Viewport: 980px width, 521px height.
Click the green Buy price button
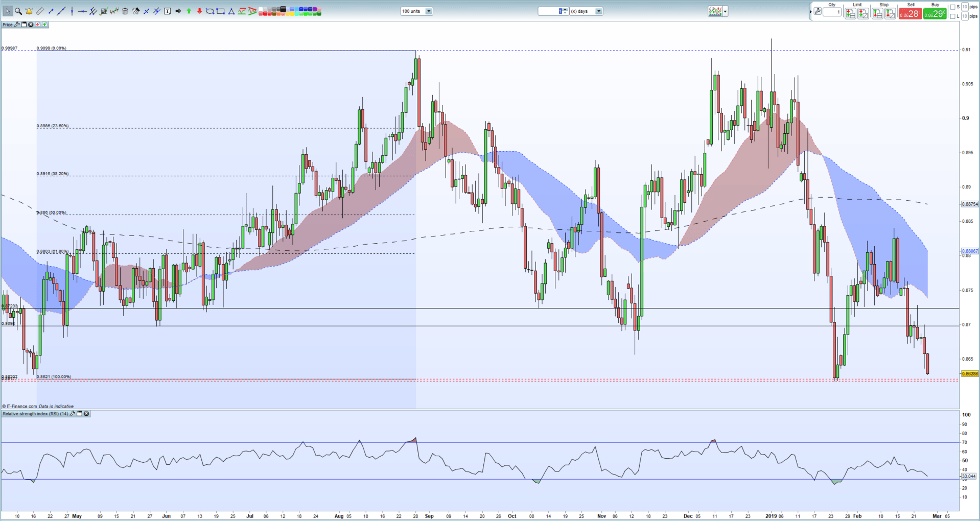click(x=935, y=14)
